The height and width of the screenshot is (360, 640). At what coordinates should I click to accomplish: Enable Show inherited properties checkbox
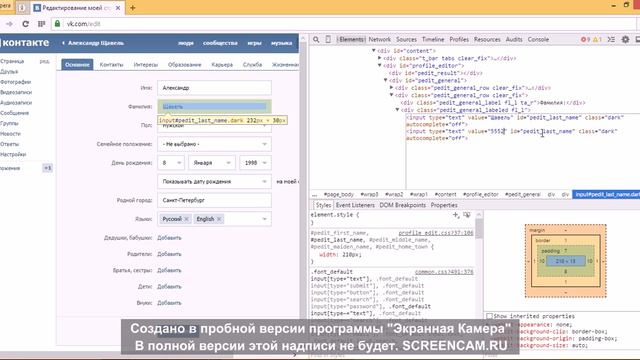tap(489, 316)
